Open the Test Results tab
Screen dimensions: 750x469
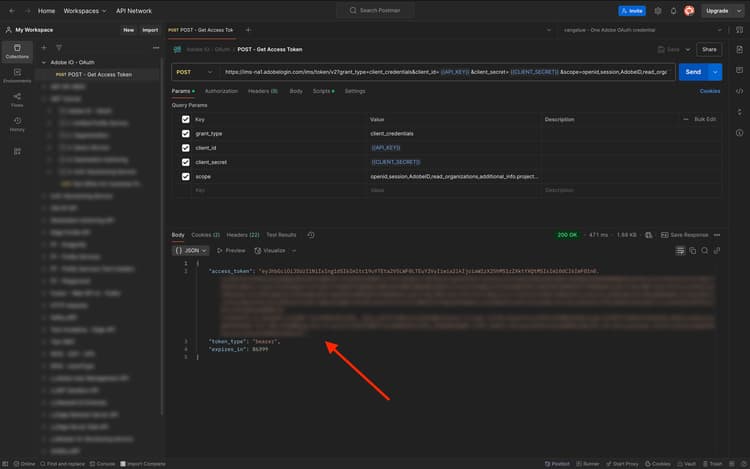[x=281, y=235]
